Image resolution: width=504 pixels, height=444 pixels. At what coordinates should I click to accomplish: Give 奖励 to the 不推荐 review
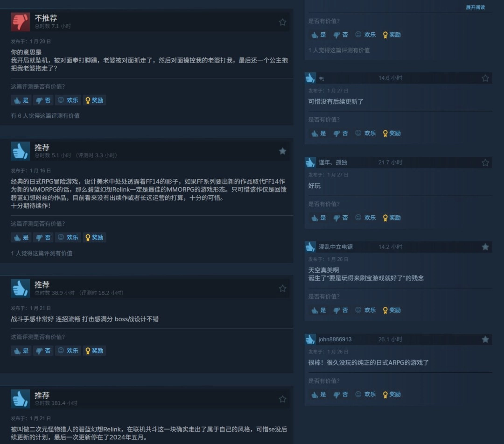click(x=94, y=100)
